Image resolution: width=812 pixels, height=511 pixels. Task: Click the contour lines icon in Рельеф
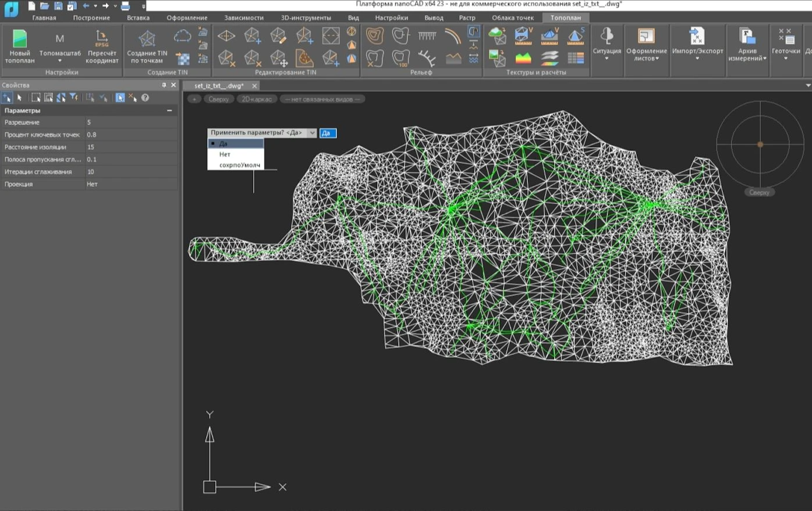(x=375, y=36)
